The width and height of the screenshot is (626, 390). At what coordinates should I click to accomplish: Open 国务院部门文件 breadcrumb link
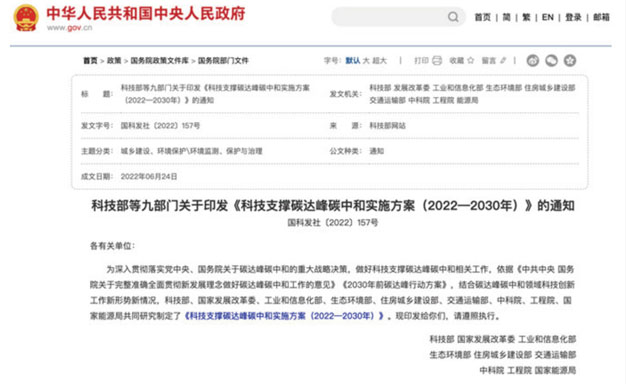pos(223,61)
